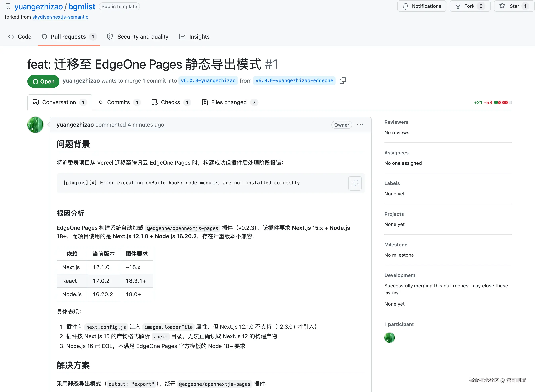
Task: Click the React row label in table
Action: click(69, 281)
